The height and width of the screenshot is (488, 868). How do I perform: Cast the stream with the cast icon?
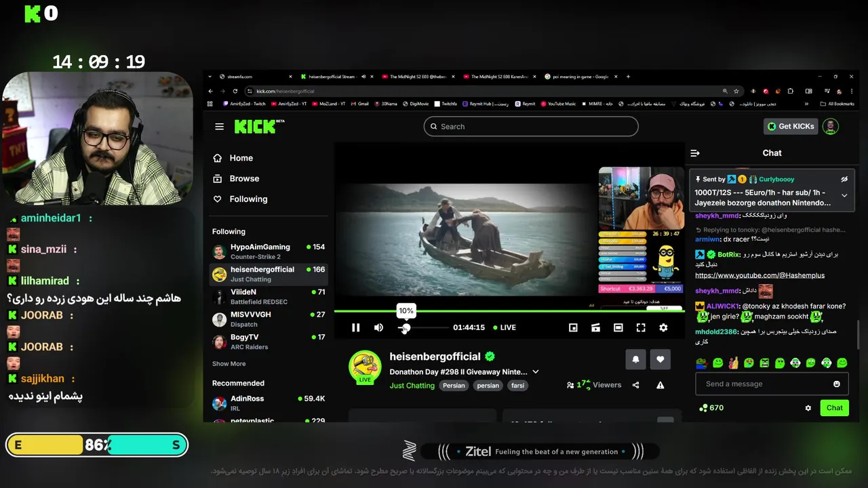click(595, 327)
